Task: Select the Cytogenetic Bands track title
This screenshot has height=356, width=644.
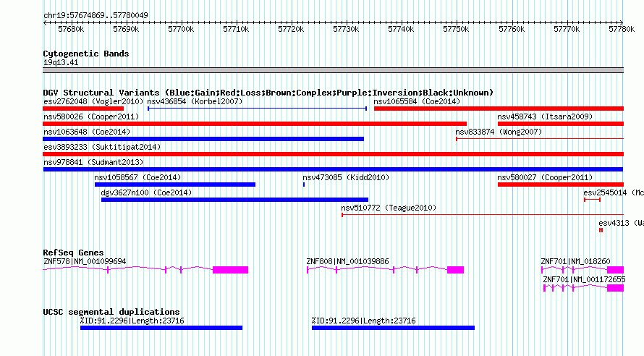Action: point(86,54)
